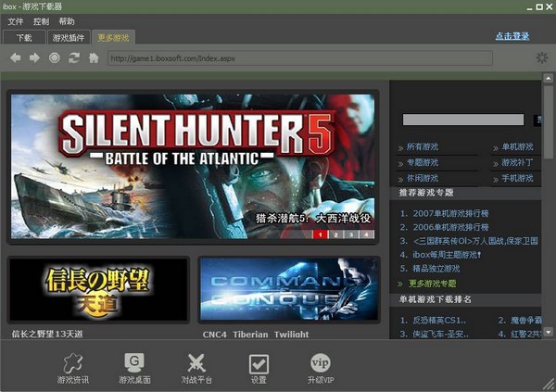The image size is (556, 392).
Task: Click the loading gear icon beside address bar
Action: tap(541, 57)
